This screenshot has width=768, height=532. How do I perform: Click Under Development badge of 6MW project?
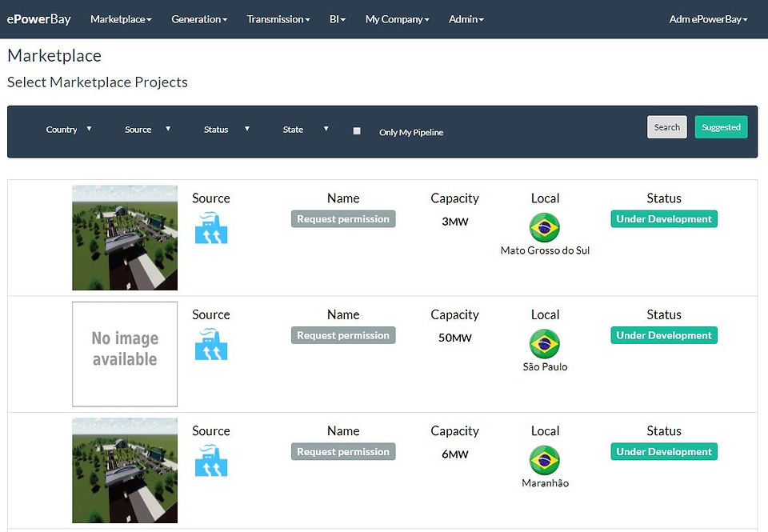coord(664,452)
